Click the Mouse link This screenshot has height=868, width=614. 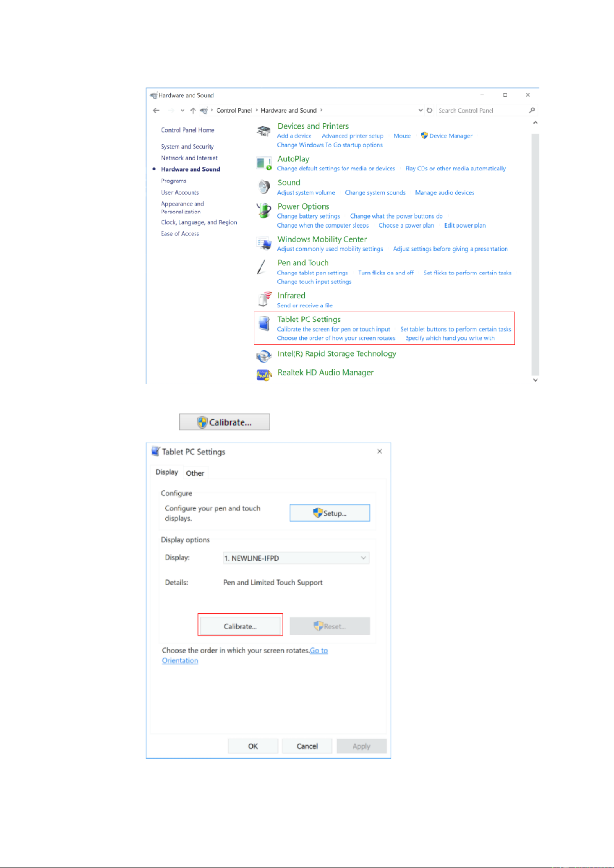(x=402, y=136)
